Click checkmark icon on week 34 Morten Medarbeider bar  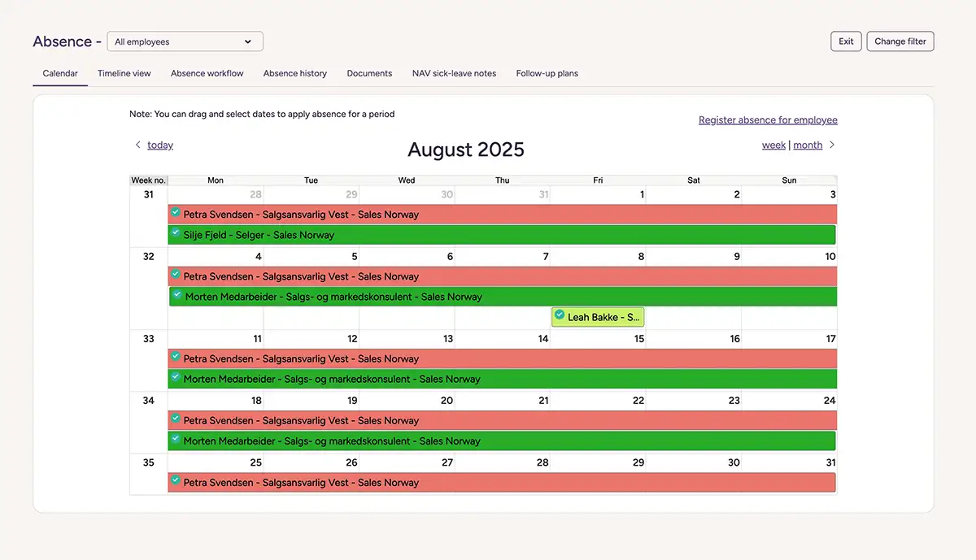pyautogui.click(x=175, y=440)
